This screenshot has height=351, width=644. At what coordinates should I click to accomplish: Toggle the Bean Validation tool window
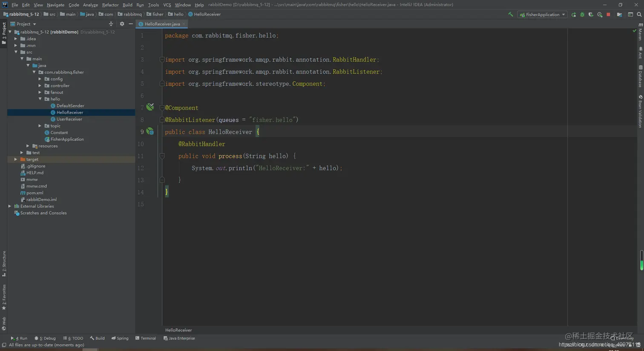point(640,111)
